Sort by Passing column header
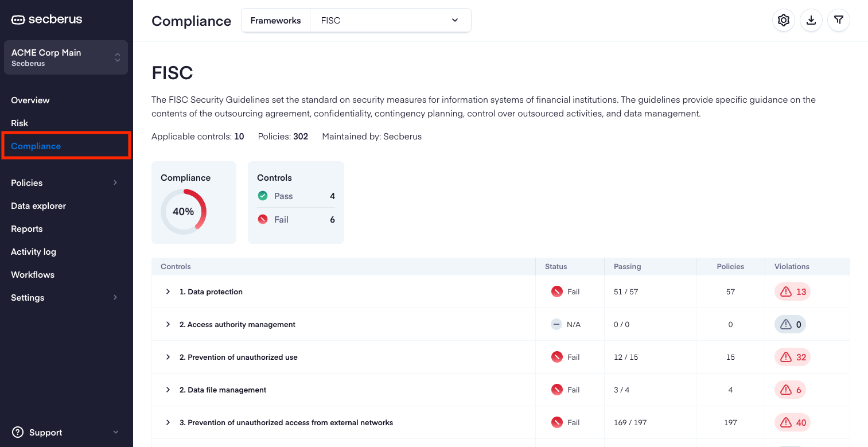The image size is (868, 447). click(628, 266)
